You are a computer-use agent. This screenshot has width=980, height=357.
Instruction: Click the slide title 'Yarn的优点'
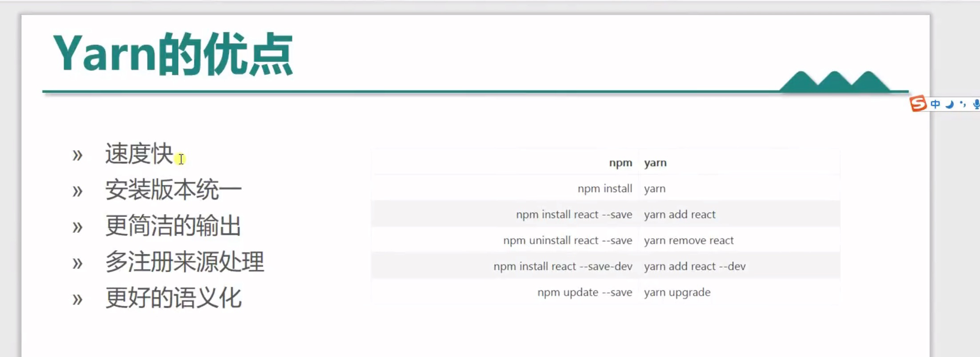172,54
